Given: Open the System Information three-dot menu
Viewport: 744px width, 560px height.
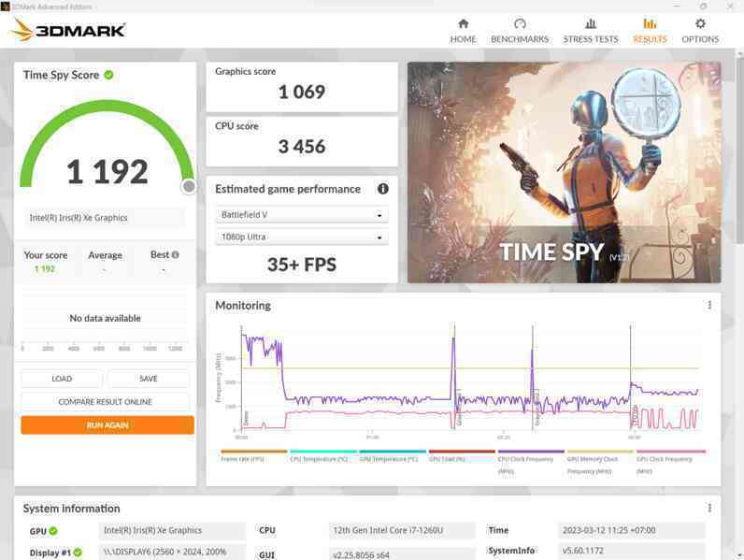Looking at the screenshot, I should (709, 509).
